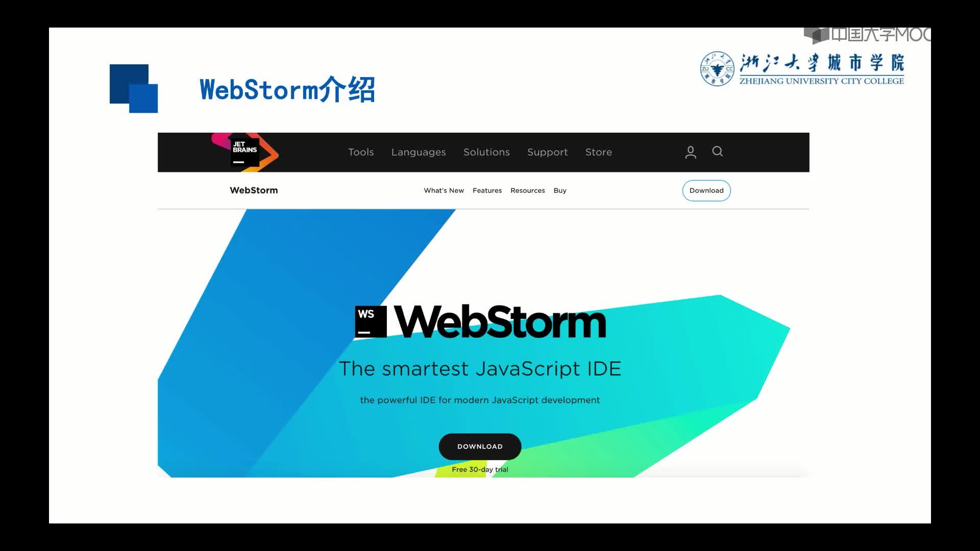
Task: Click the 中国大学MOOC logo icon
Action: pyautogui.click(x=817, y=34)
